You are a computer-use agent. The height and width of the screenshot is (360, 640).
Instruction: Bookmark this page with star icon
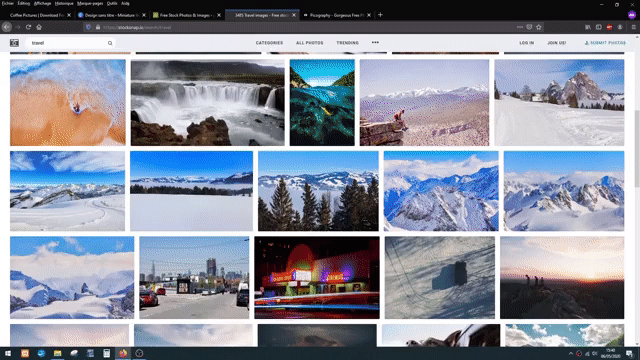(x=539, y=27)
